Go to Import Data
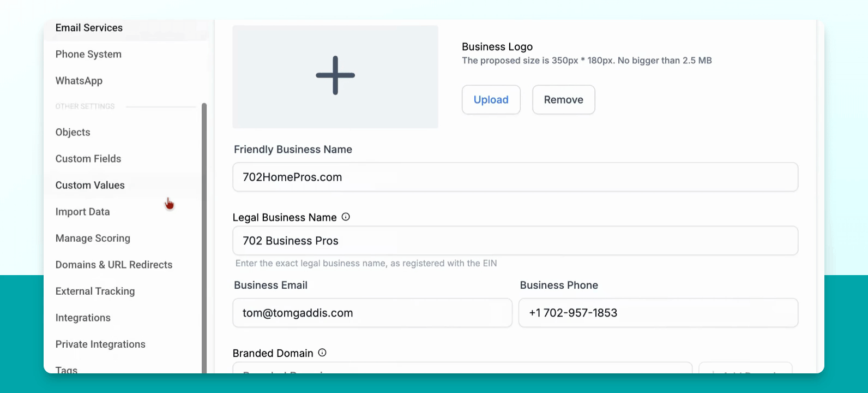Screen dimensions: 868x393 click(x=83, y=212)
